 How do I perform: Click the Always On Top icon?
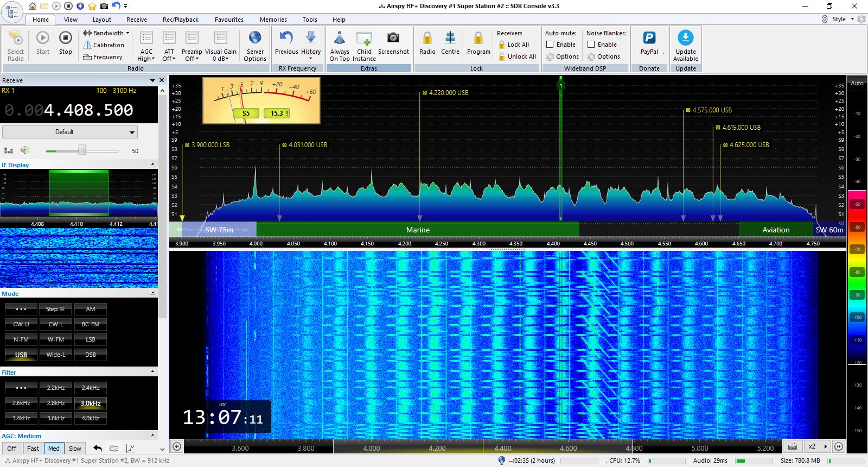[340, 38]
